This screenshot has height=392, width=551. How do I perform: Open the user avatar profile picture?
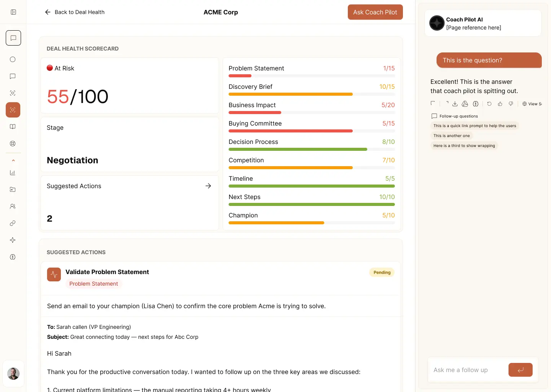pyautogui.click(x=13, y=374)
